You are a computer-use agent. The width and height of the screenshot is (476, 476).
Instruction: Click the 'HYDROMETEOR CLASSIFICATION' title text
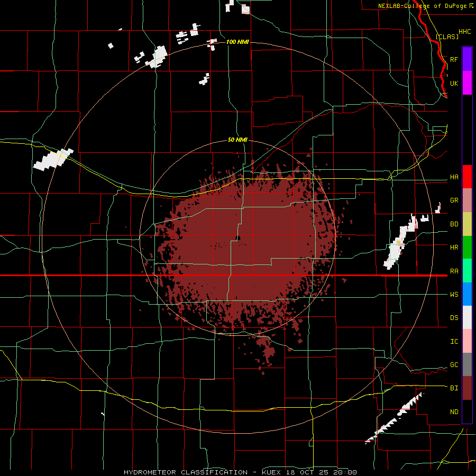pyautogui.click(x=186, y=472)
